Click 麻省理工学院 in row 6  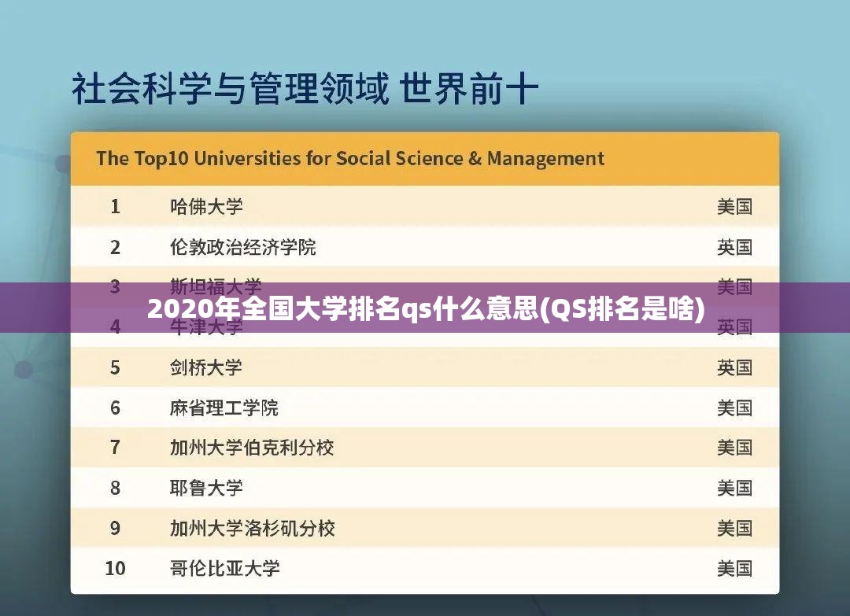pyautogui.click(x=224, y=408)
